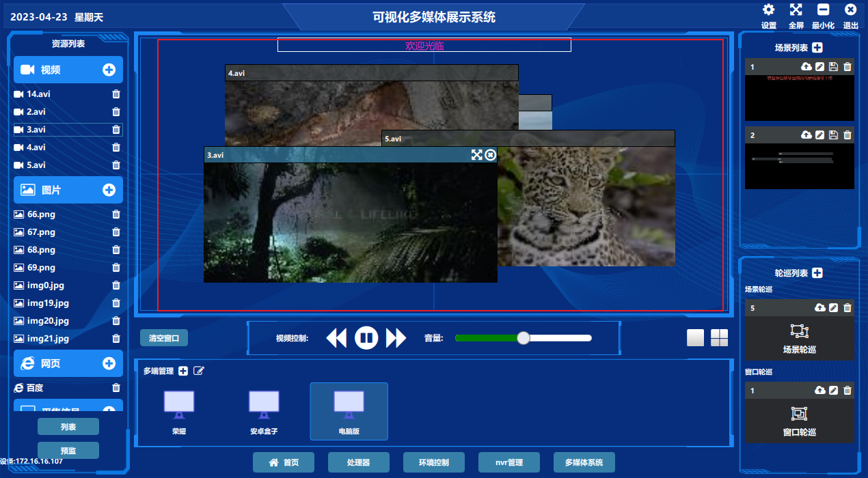868x478 pixels.
Task: Delete the 百度 webpage entry
Action: tap(116, 388)
